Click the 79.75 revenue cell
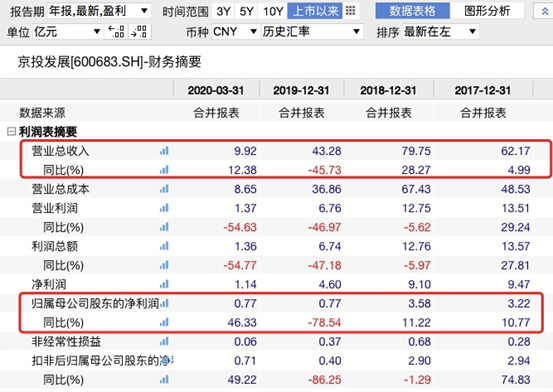Viewport: 553px width, 392px height. click(416, 151)
